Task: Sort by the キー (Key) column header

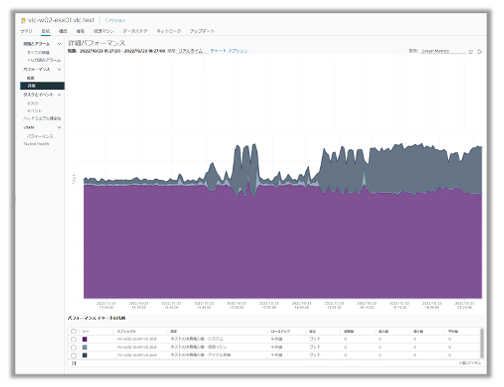Action: 86,332
